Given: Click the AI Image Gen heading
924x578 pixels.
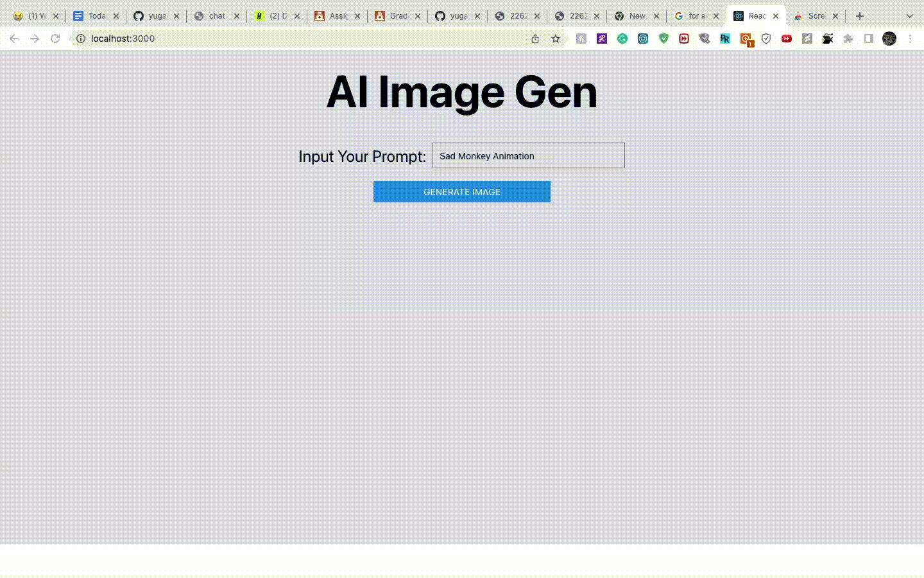Looking at the screenshot, I should (462, 92).
